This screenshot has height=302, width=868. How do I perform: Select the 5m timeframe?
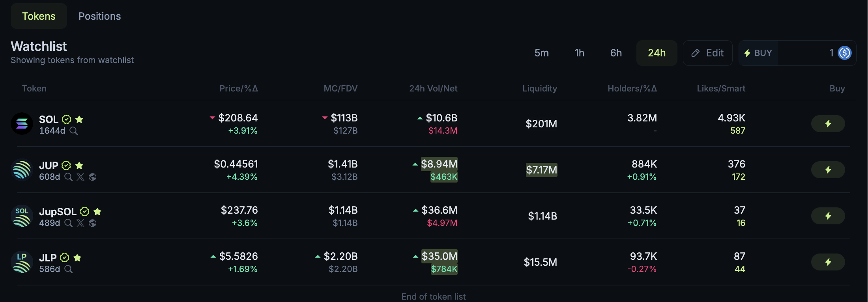point(541,53)
